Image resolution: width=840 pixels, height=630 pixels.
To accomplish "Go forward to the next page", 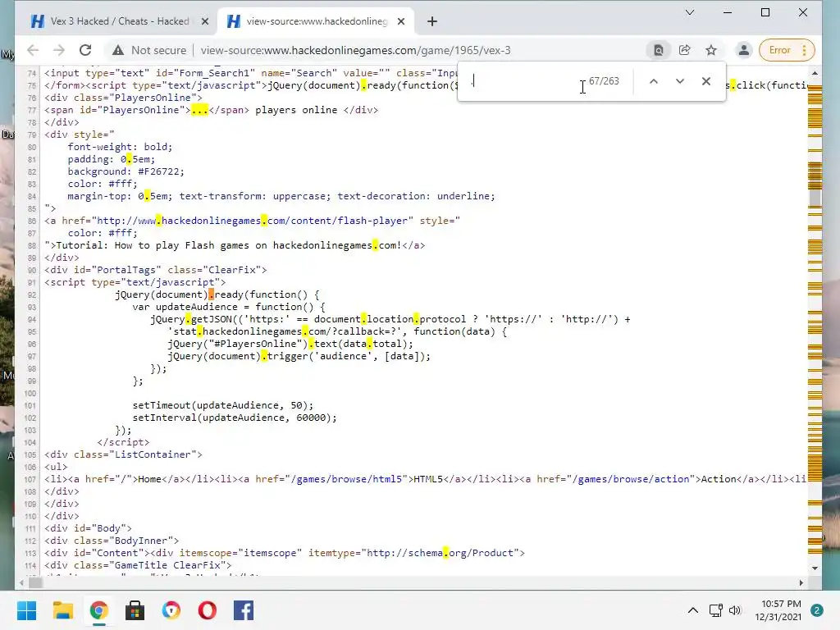I will tap(59, 50).
